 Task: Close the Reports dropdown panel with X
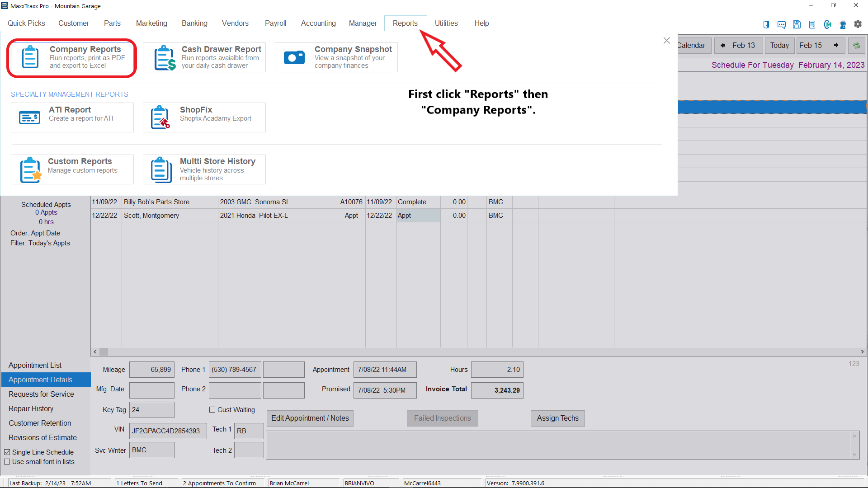[667, 41]
